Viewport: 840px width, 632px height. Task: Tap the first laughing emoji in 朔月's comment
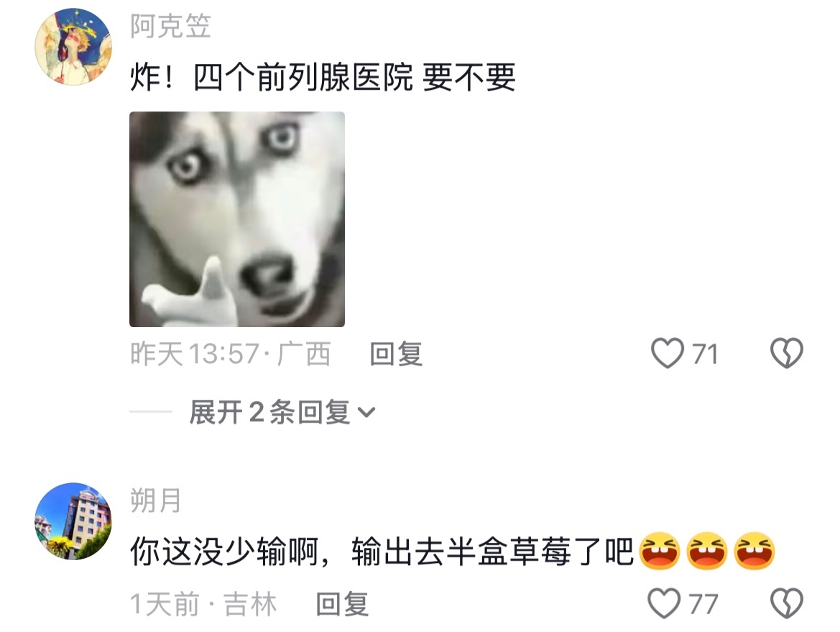click(x=660, y=551)
